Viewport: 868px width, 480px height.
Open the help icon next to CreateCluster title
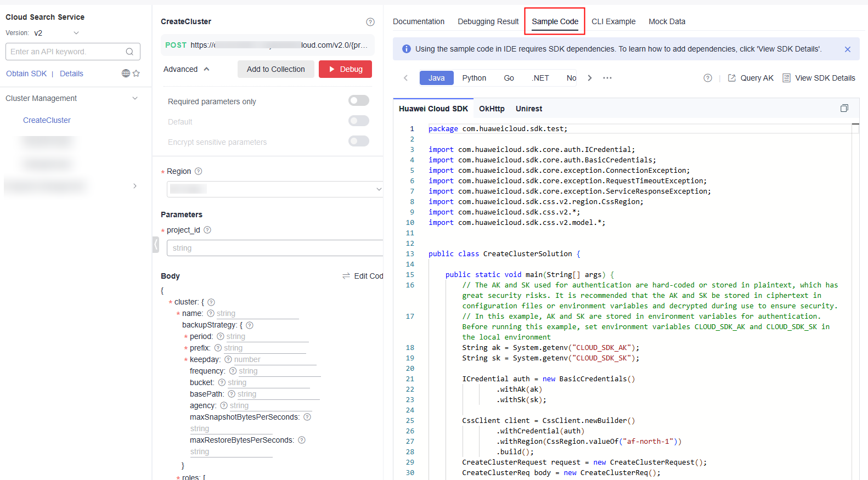(370, 22)
